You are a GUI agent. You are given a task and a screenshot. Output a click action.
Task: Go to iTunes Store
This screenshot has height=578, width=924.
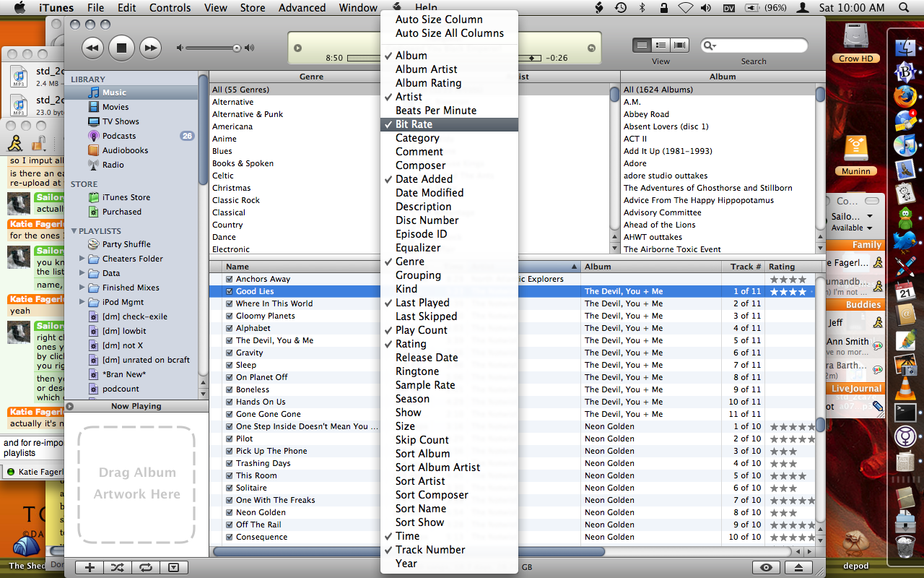tap(126, 197)
